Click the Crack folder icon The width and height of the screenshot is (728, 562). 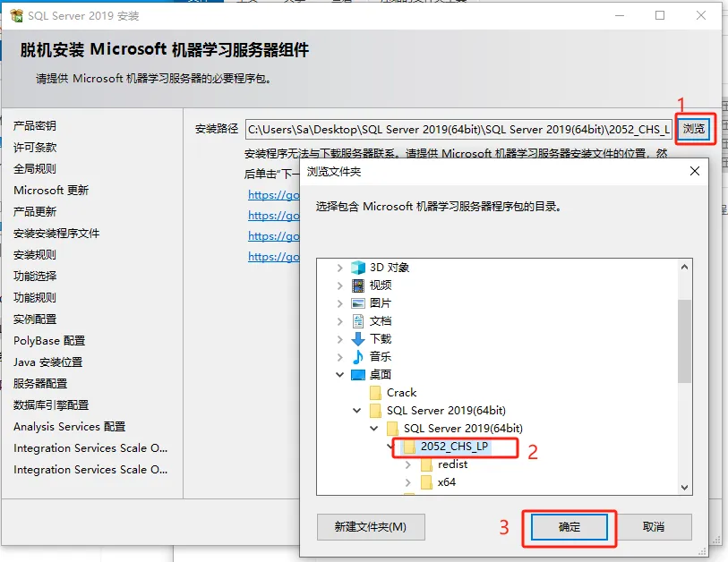[375, 393]
